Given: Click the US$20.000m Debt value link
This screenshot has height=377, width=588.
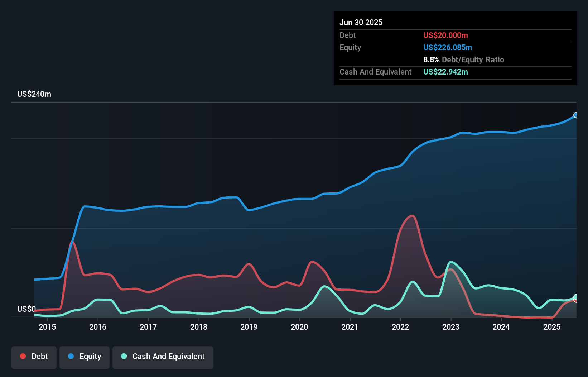Looking at the screenshot, I should (x=445, y=35).
